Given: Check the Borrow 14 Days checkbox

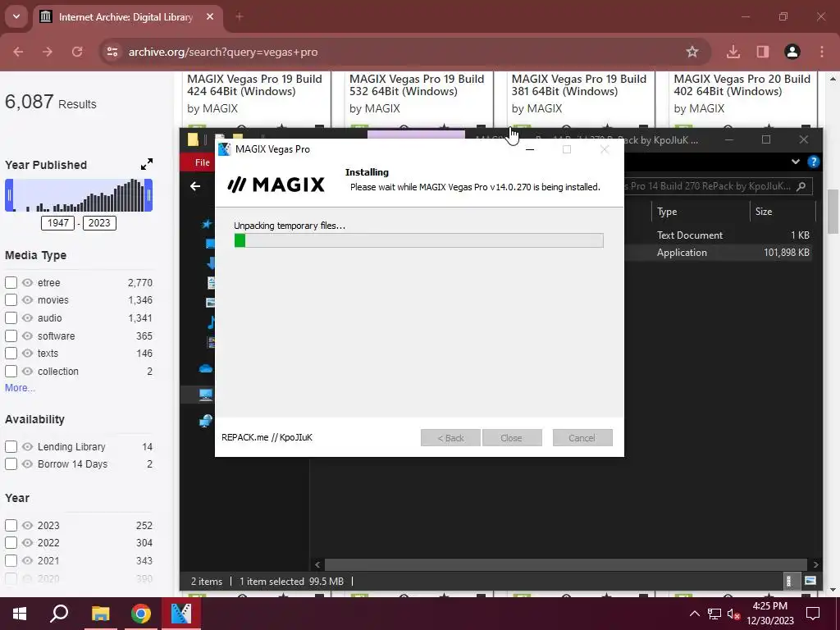Looking at the screenshot, I should [11, 464].
